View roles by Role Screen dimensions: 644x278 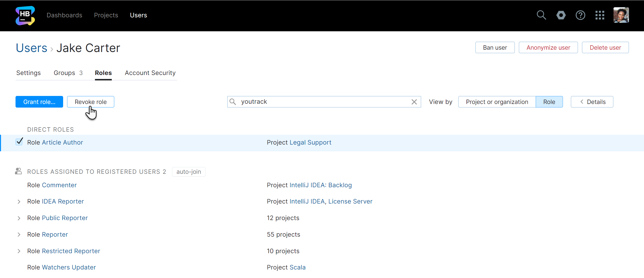pos(549,102)
